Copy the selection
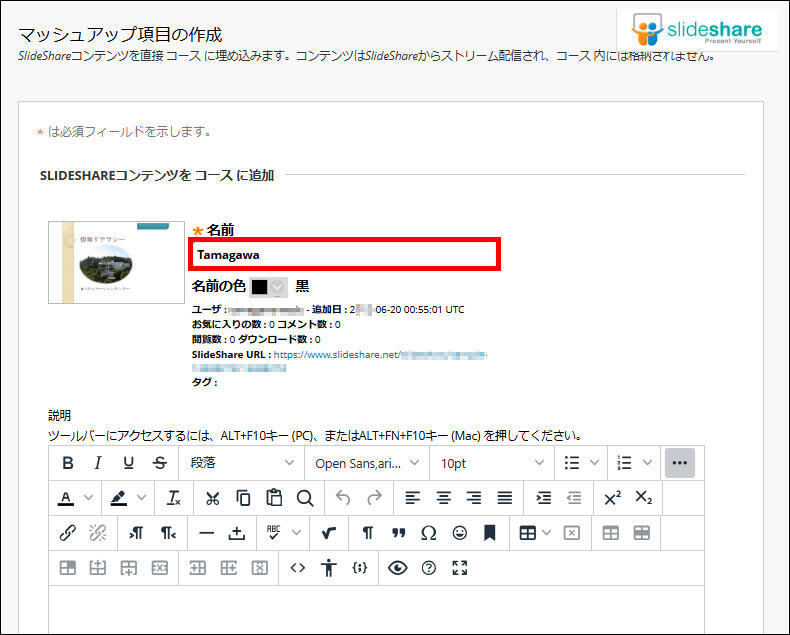 243,498
